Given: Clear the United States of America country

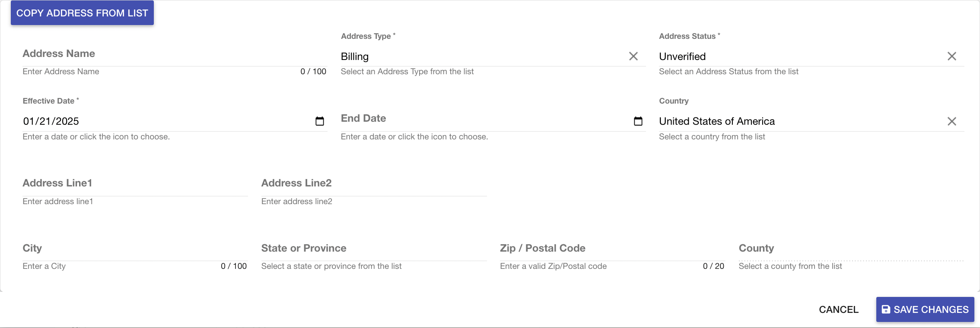Looking at the screenshot, I should (951, 121).
